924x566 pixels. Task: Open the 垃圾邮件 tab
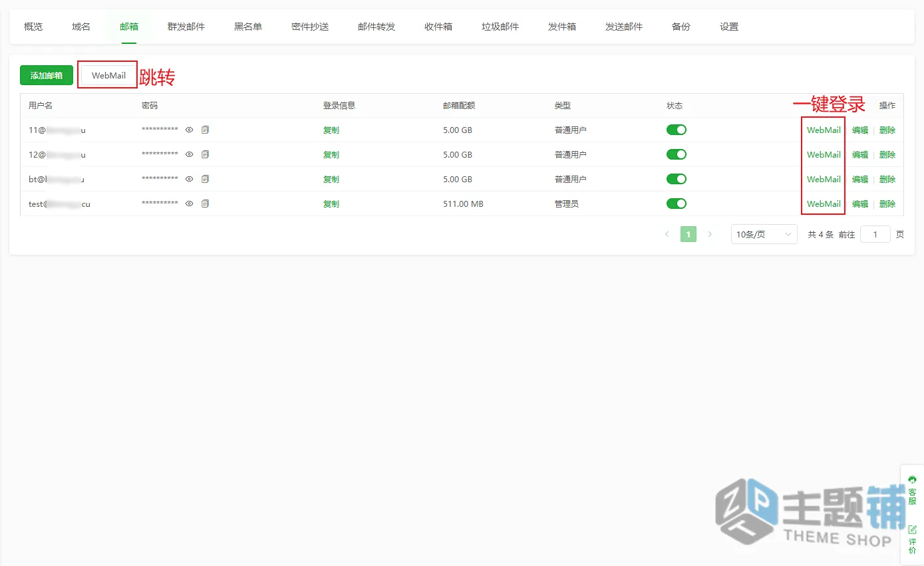(x=500, y=27)
